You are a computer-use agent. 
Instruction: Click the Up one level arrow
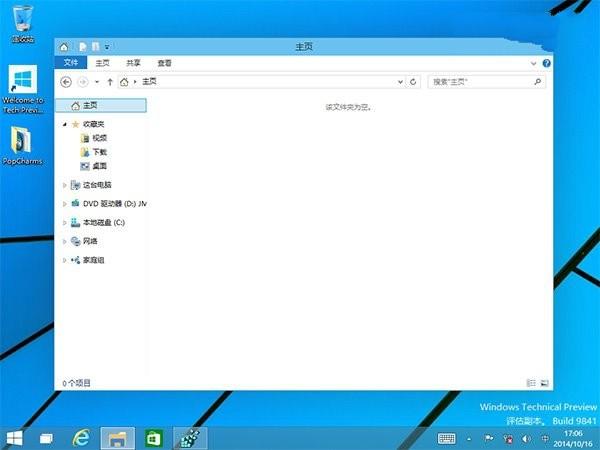(110, 81)
